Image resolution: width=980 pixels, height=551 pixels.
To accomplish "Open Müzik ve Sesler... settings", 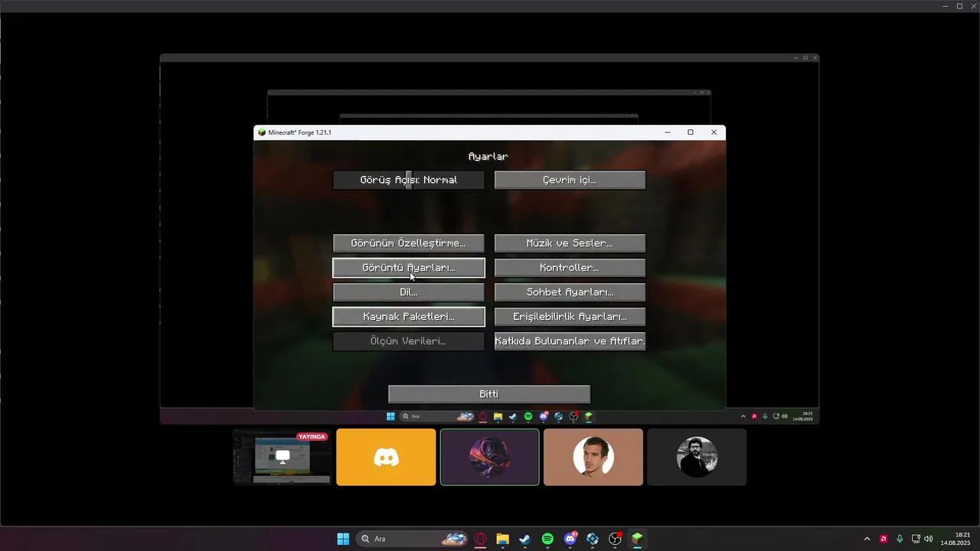I will [x=570, y=243].
